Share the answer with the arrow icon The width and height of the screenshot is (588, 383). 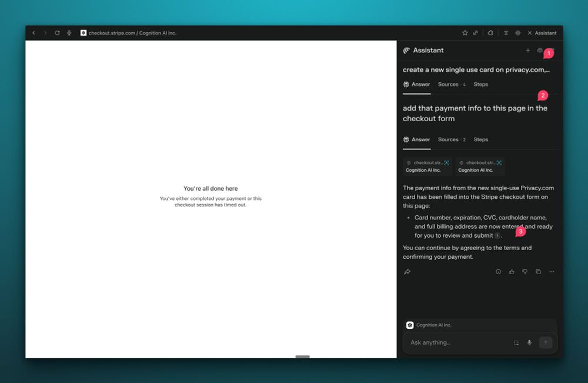[x=407, y=272]
